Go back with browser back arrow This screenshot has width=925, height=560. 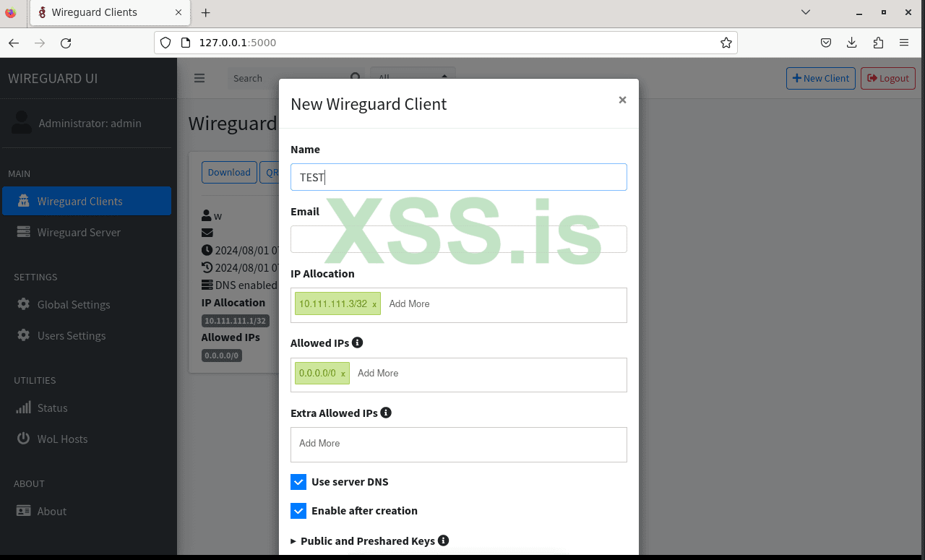tap(14, 43)
